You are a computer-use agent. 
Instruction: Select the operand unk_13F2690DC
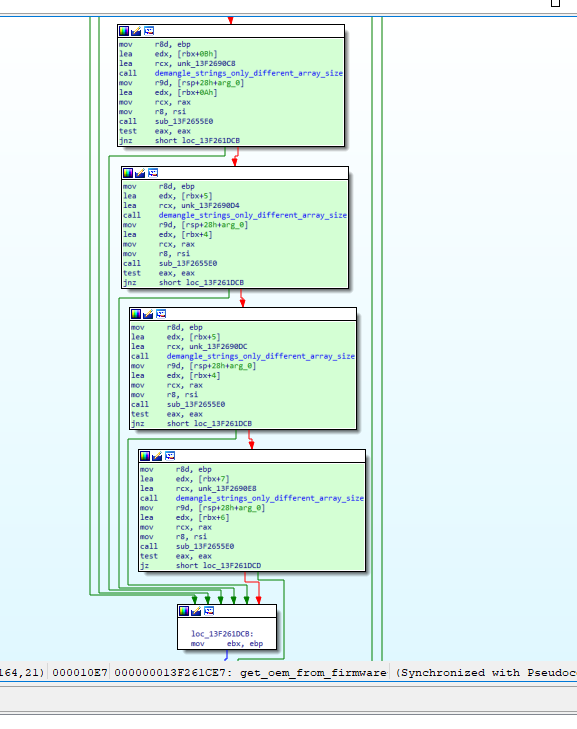point(218,346)
